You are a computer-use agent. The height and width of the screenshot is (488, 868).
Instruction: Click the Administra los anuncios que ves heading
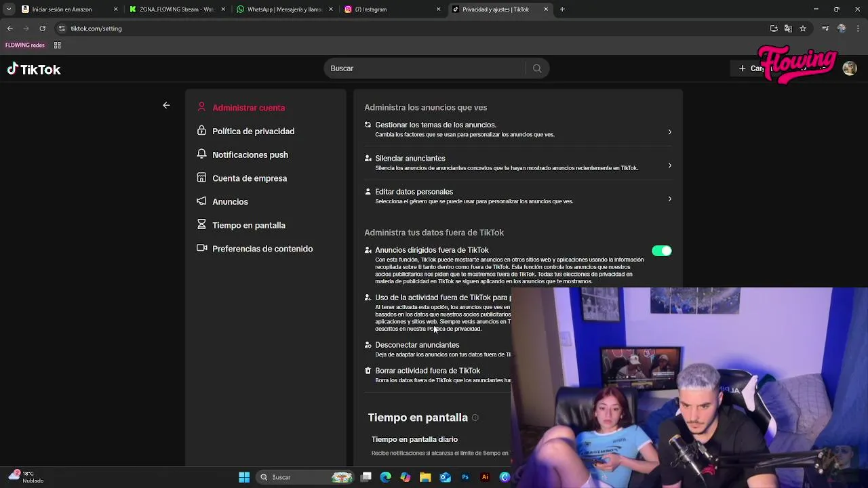click(x=425, y=107)
